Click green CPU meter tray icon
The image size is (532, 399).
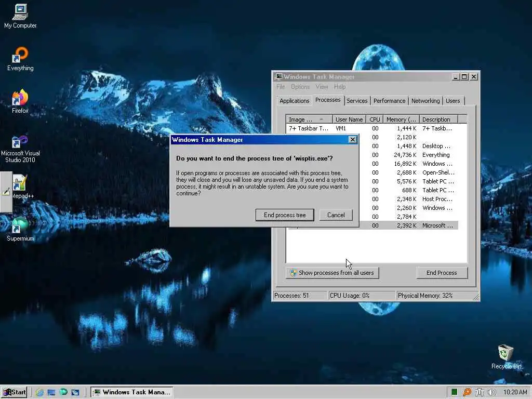[454, 392]
